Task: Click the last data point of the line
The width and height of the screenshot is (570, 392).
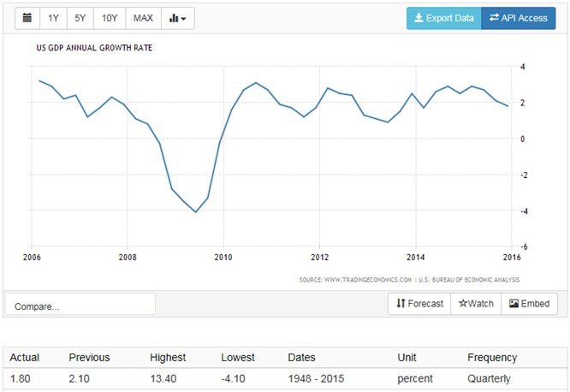Action: coord(508,106)
